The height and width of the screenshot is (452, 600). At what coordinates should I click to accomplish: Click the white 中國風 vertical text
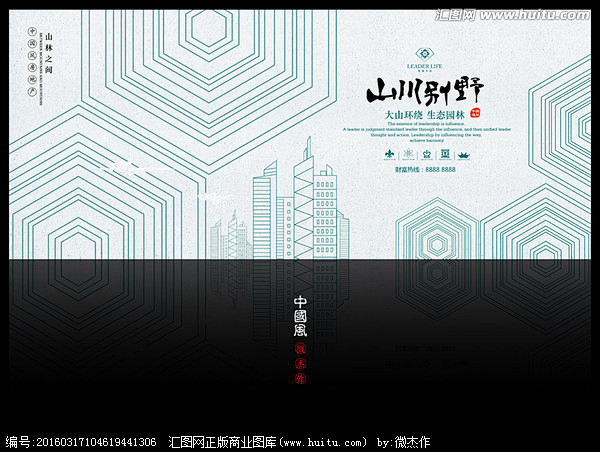[x=300, y=317]
